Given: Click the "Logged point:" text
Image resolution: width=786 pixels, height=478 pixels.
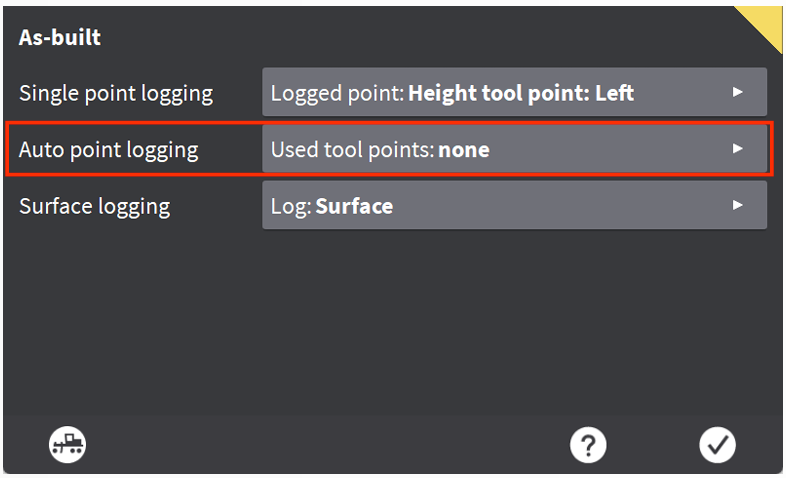Looking at the screenshot, I should pos(337,93).
